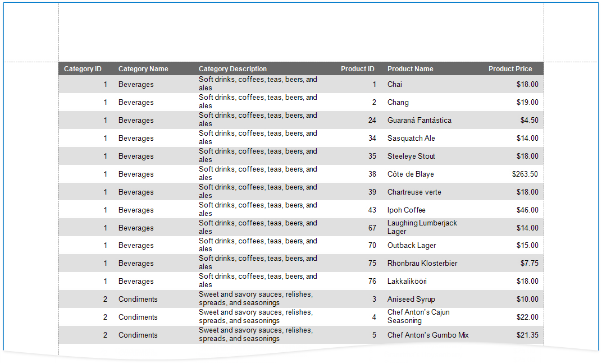Click the Aniseed Syrup product cell

tap(411, 300)
